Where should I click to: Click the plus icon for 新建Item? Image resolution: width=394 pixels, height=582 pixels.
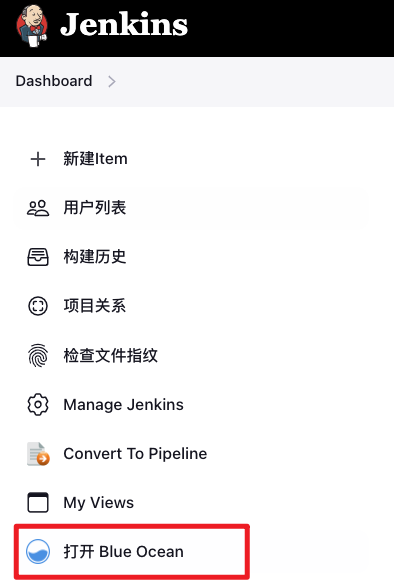[x=38, y=159]
